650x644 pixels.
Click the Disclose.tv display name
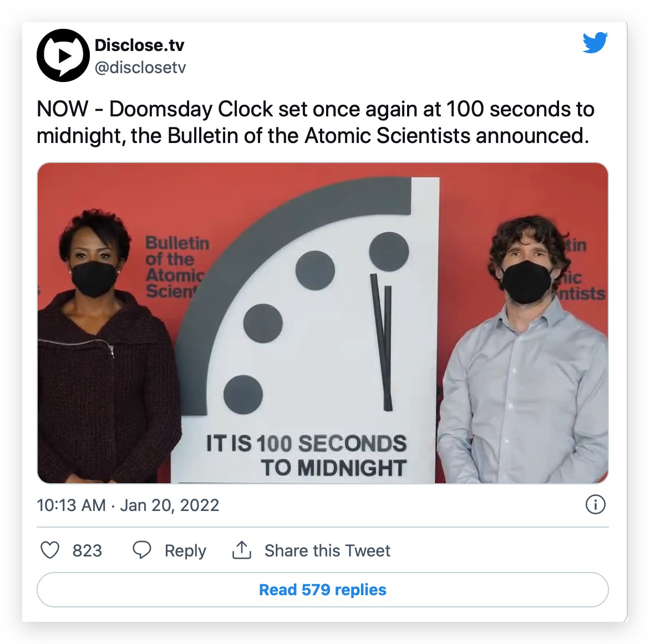tap(139, 45)
